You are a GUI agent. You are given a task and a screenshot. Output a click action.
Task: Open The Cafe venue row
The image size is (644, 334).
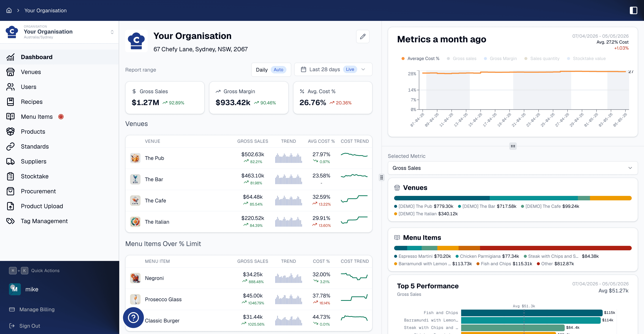pyautogui.click(x=249, y=201)
